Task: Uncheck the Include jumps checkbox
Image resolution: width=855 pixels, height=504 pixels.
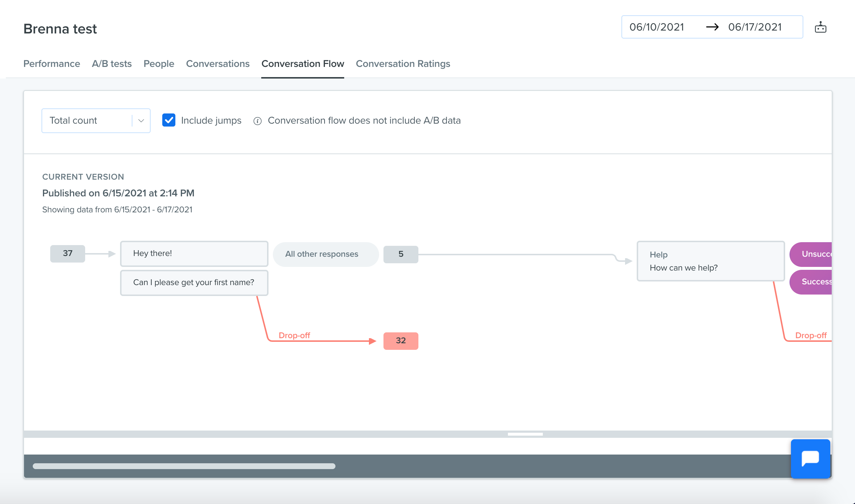Action: [169, 120]
